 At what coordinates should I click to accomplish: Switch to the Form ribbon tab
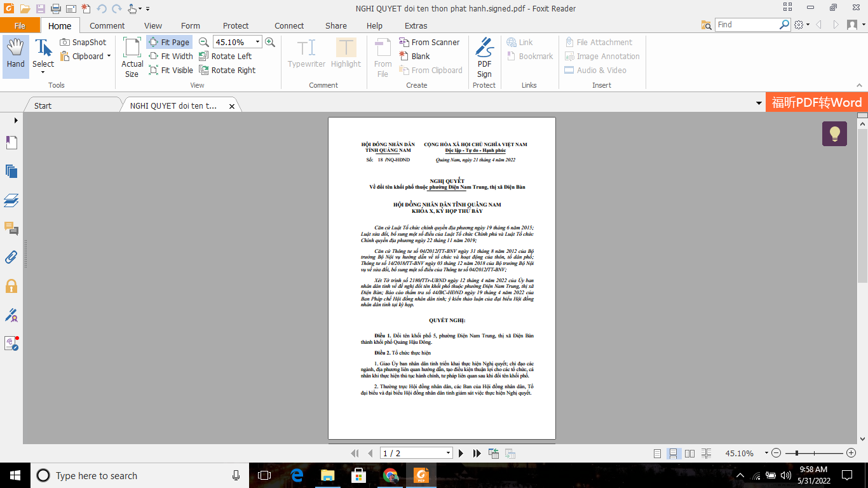(x=191, y=25)
